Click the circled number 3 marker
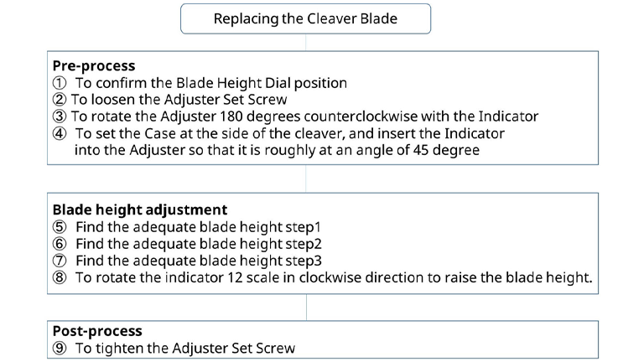644x362 pixels. pyautogui.click(x=59, y=116)
